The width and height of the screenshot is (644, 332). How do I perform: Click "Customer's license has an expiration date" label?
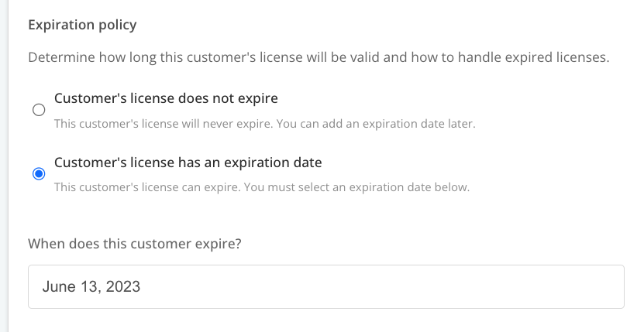click(x=188, y=163)
